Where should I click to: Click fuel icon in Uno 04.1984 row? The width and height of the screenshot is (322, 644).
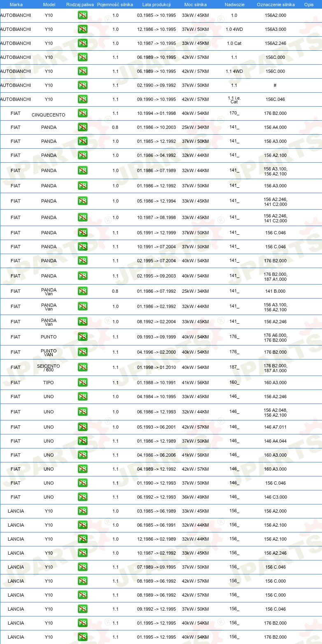tap(82, 397)
